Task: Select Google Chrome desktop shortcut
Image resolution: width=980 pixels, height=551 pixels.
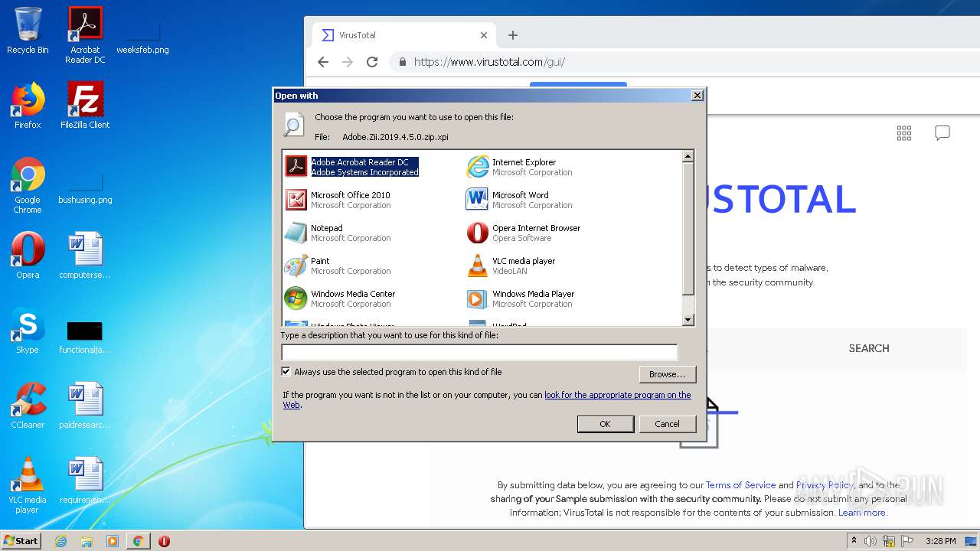Action: [x=28, y=186]
